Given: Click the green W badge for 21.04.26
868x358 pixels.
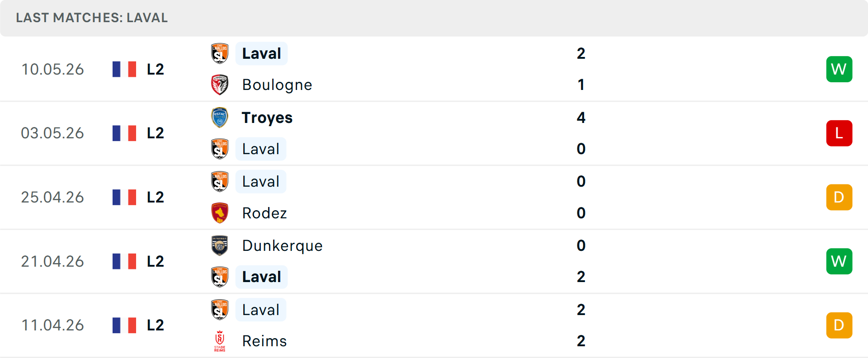Looking at the screenshot, I should tap(839, 261).
